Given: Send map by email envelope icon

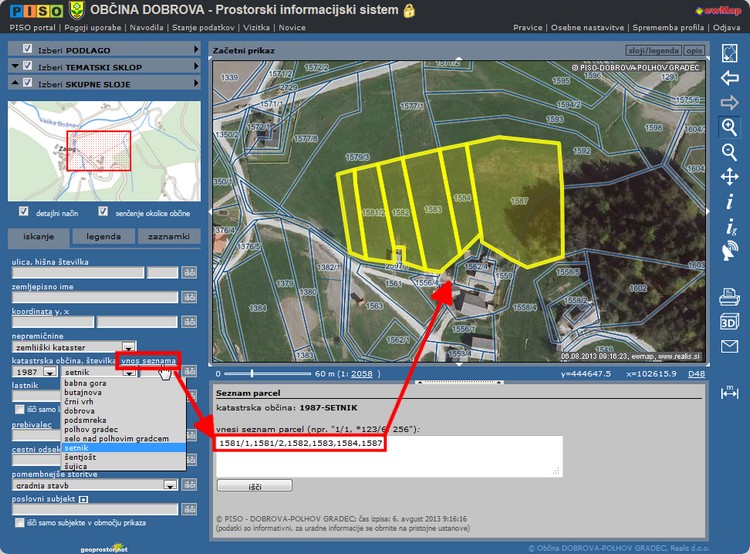Looking at the screenshot, I should pyautogui.click(x=729, y=347).
